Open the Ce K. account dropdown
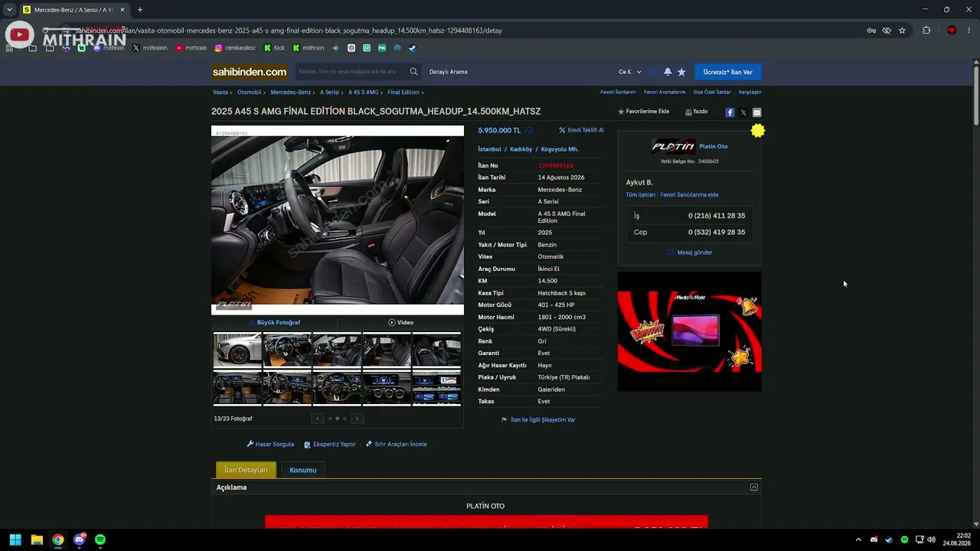 click(630, 72)
